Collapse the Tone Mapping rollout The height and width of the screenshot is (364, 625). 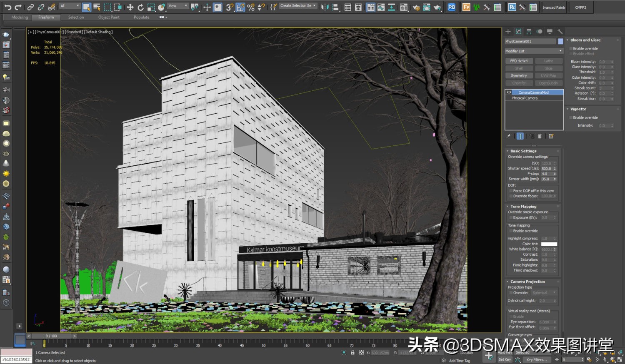[523, 207]
